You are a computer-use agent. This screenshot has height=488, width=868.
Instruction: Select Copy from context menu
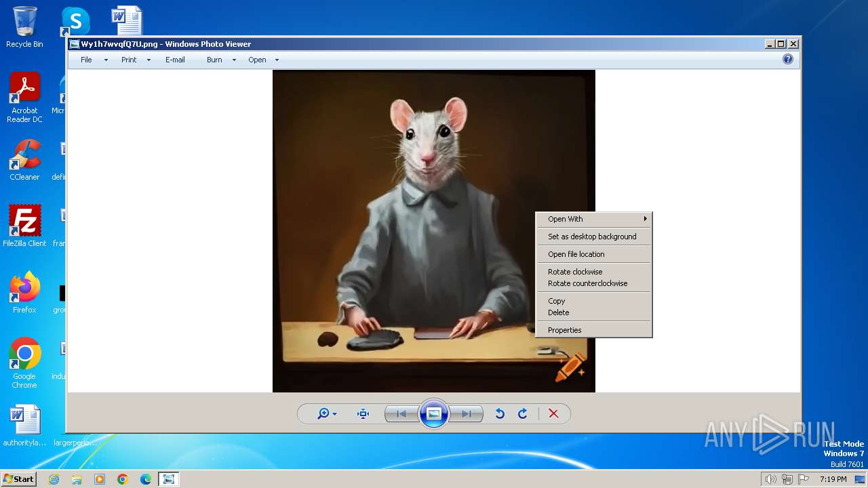tap(594, 301)
